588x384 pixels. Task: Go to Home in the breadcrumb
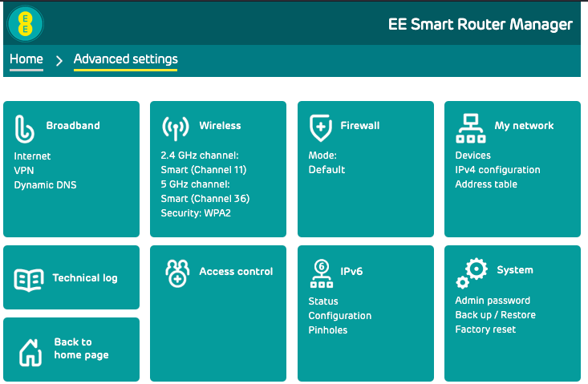click(26, 59)
